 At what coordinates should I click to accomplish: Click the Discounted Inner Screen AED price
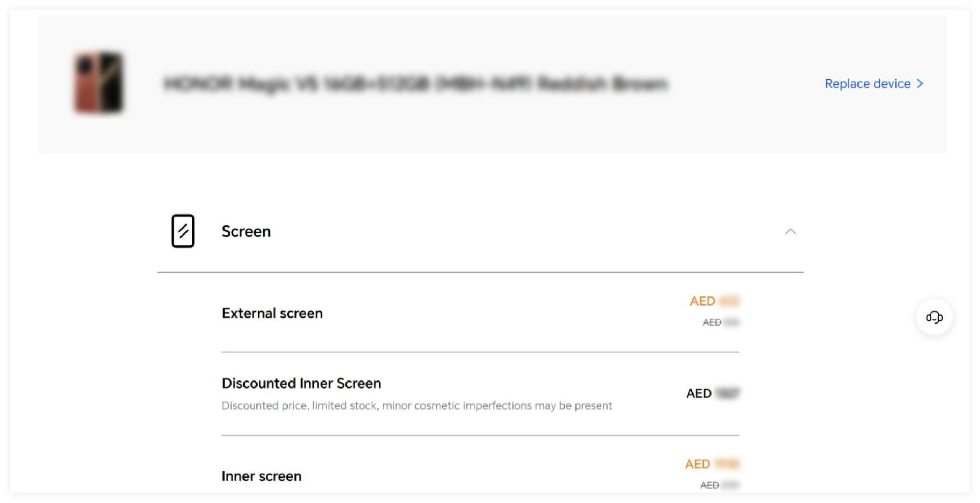pos(712,393)
